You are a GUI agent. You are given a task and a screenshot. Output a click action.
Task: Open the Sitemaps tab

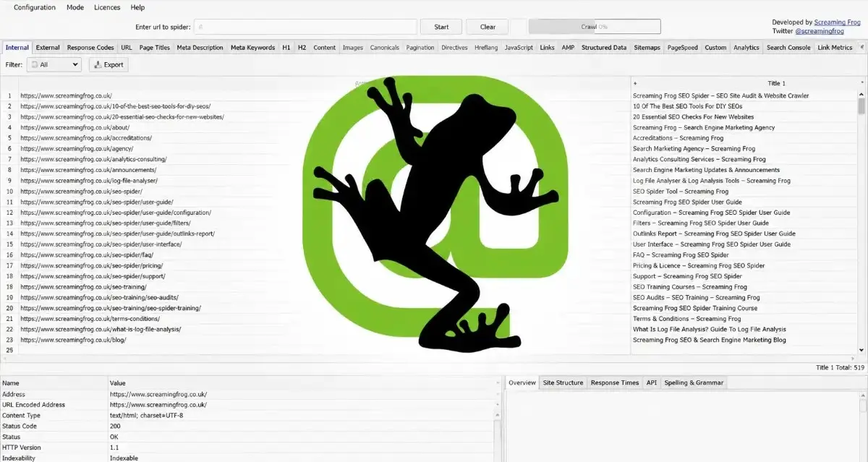[x=647, y=48]
